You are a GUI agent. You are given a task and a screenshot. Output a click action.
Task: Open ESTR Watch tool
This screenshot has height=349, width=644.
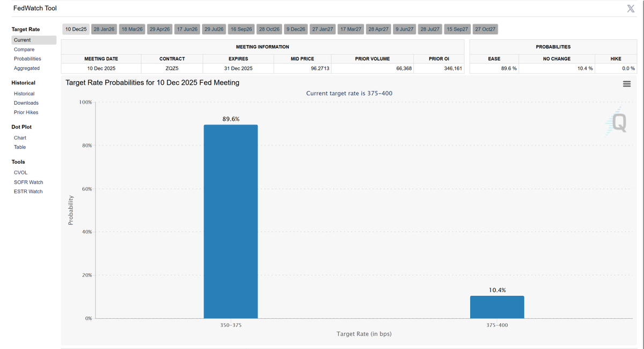coord(28,191)
